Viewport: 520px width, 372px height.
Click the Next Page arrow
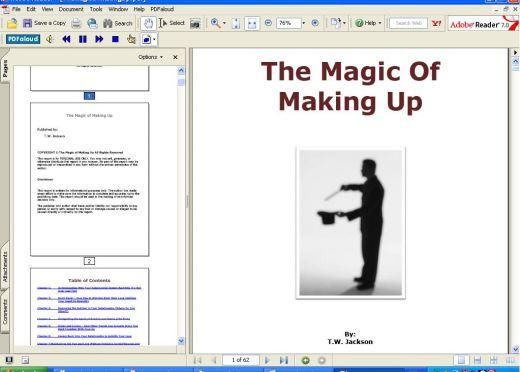pyautogui.click(x=267, y=360)
